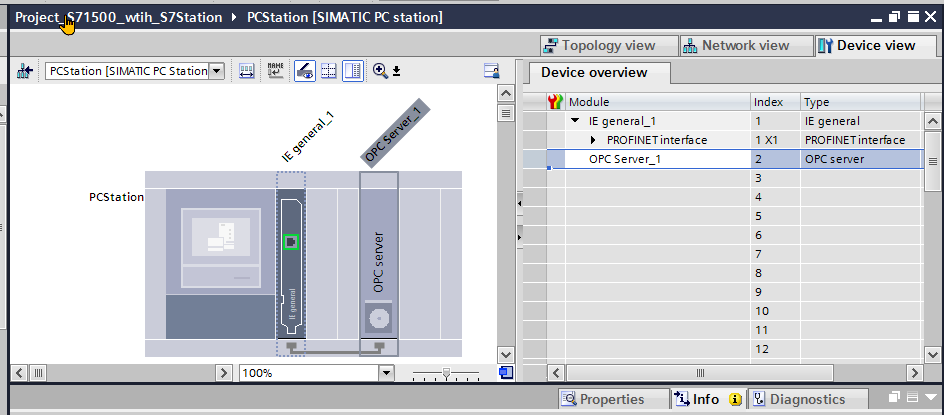
Task: Click the green Ethernet port on IE general card
Action: point(291,242)
